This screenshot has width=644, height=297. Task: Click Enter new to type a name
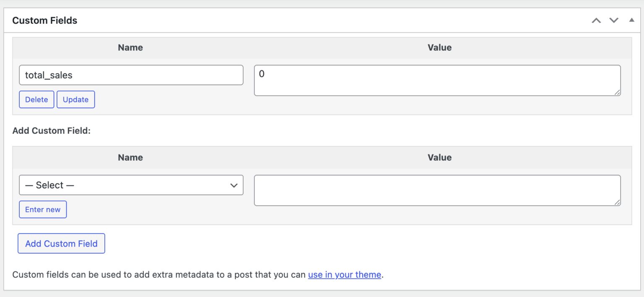tap(42, 209)
